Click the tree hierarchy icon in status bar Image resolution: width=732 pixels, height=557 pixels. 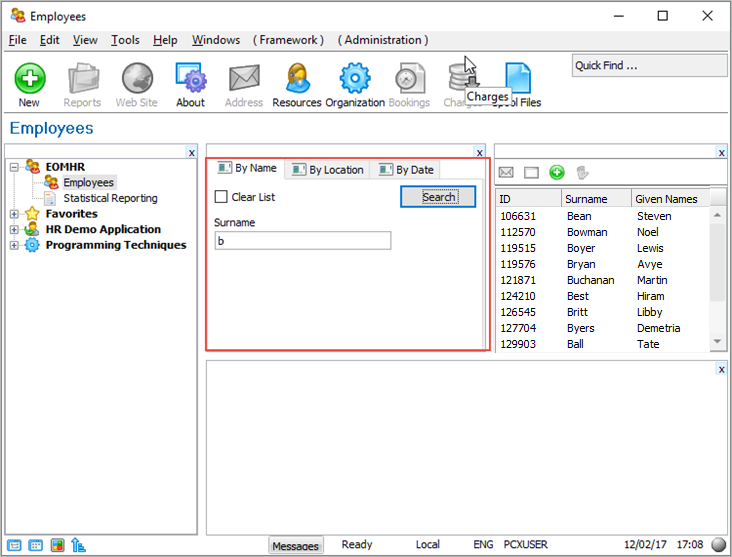tap(78, 545)
